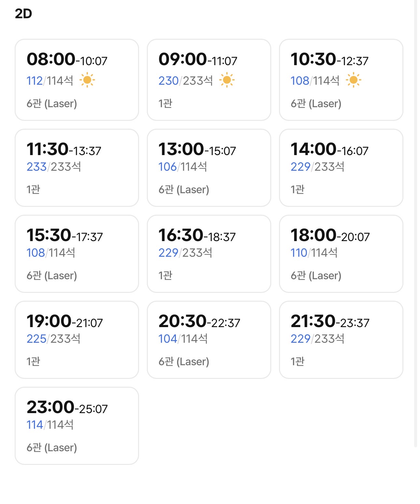Viewport: 420px width, 504px height.
Task: Select the 13:00-15:07 showtime card
Action: 209,168
